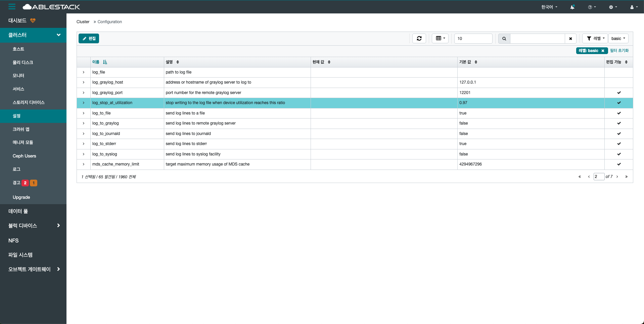Go to the last page
Screen dimensions: 644x324
click(626, 177)
